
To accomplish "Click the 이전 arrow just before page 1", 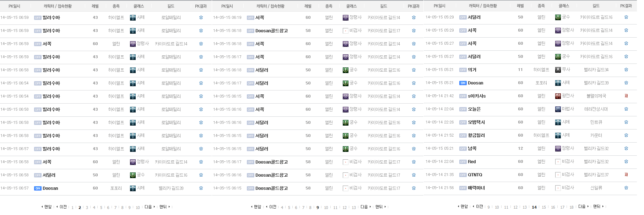I will click(62, 207).
